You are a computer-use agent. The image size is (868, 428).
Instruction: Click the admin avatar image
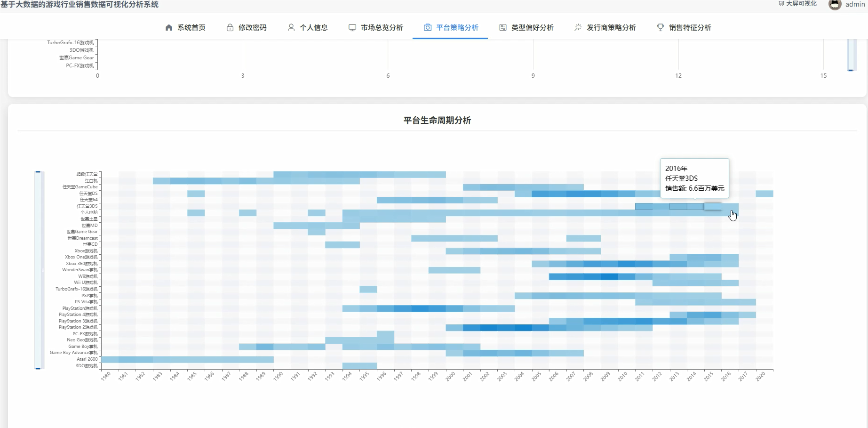(835, 4)
